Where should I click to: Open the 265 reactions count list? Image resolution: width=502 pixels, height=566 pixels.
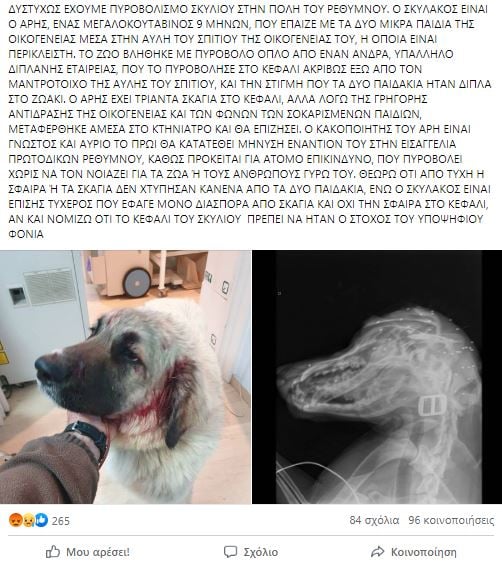pyautogui.click(x=61, y=521)
